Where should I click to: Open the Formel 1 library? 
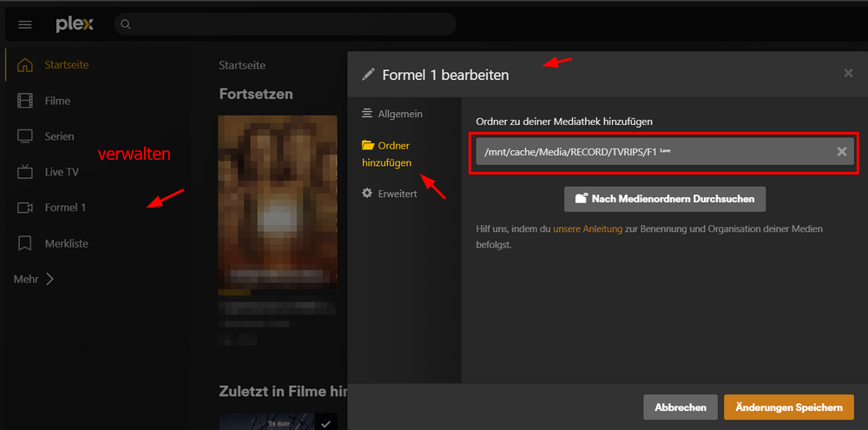coord(65,208)
